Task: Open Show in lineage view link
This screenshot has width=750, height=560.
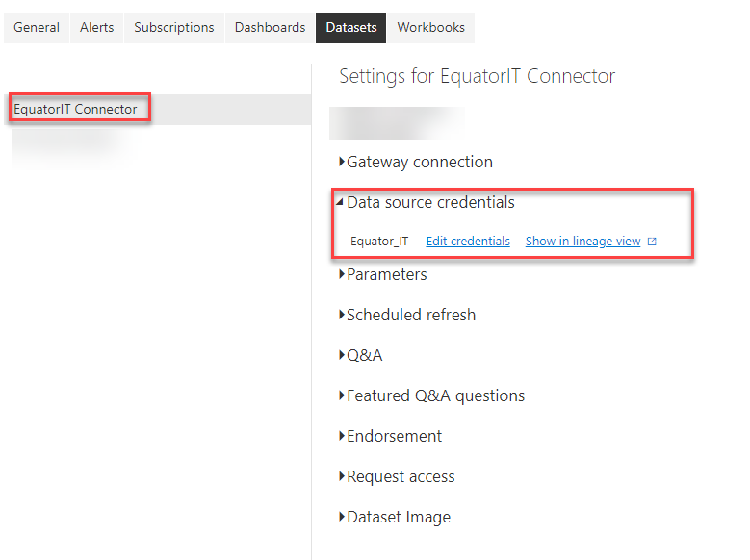Action: (582, 242)
